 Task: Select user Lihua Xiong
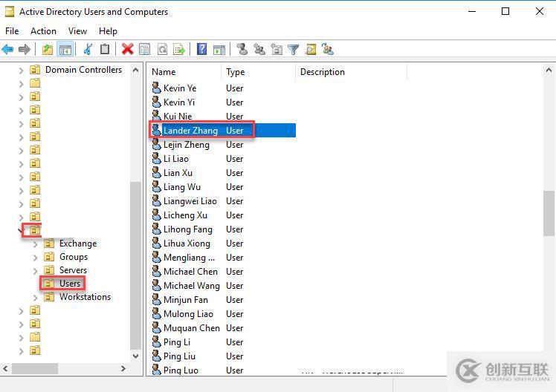pos(187,244)
